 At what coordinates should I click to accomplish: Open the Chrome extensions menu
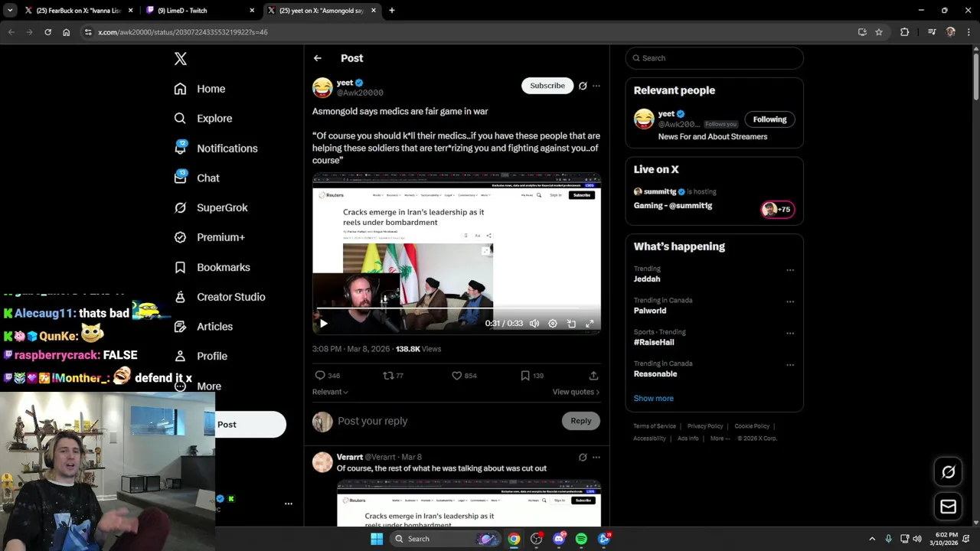[x=904, y=32]
